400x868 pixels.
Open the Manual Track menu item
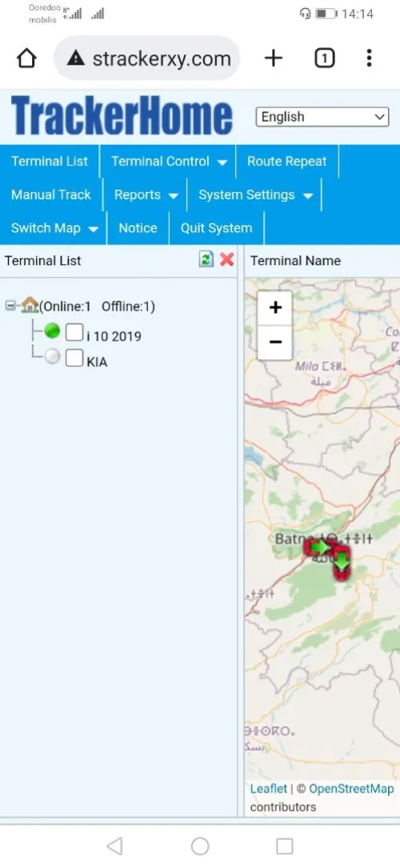point(51,195)
